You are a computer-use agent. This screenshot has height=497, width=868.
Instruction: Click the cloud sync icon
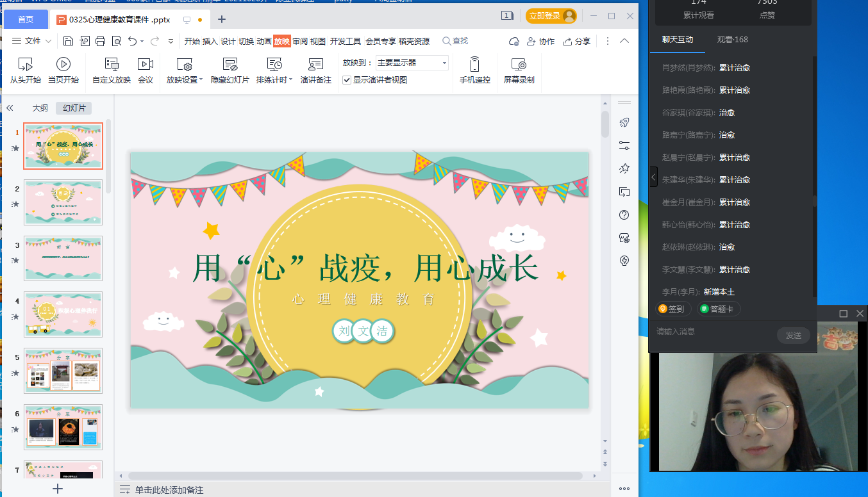(513, 41)
